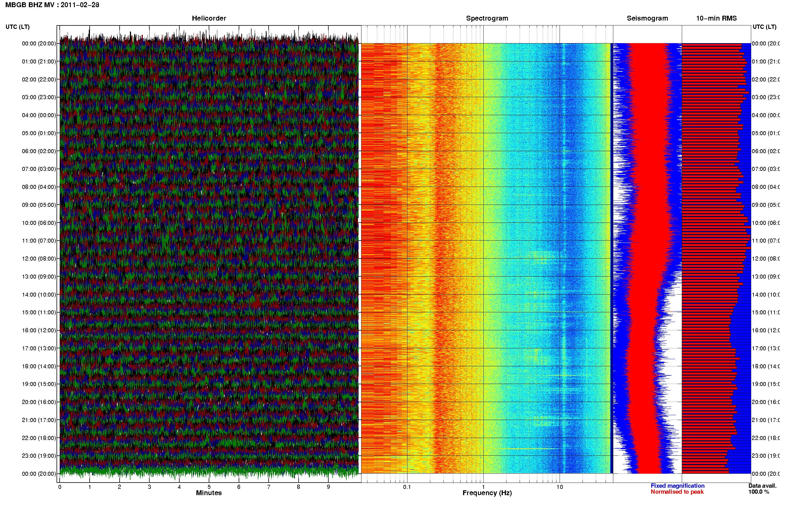Click the '17:00 (13:00)' Helicorder time label

[39, 348]
